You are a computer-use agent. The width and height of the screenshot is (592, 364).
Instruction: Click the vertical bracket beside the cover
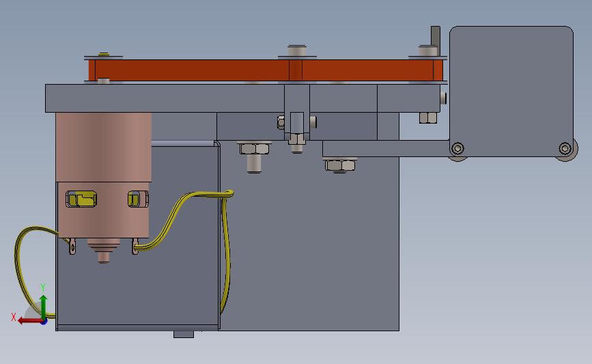point(436,41)
